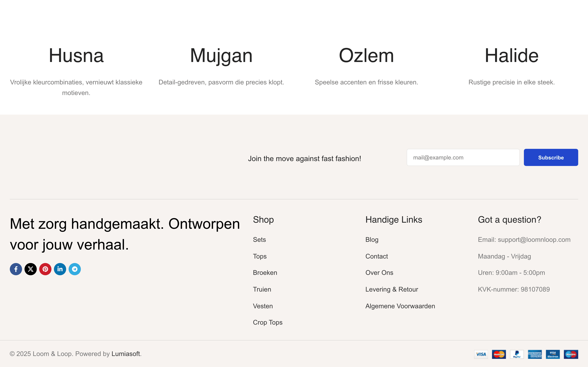Screen dimensions: 588x367
Task: Open the Crop Tops shop category
Action: 268,322
